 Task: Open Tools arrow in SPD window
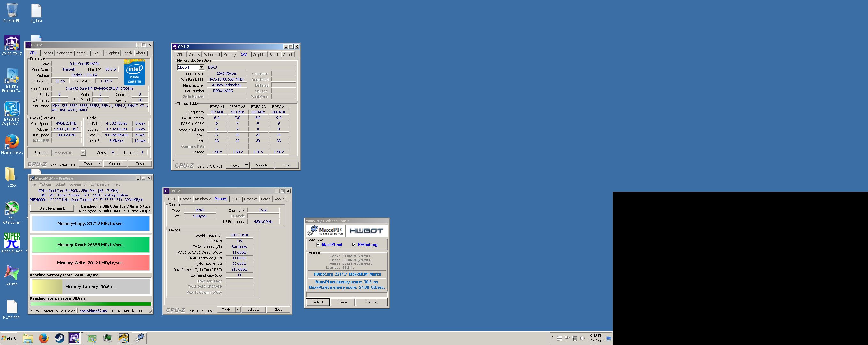tap(246, 165)
